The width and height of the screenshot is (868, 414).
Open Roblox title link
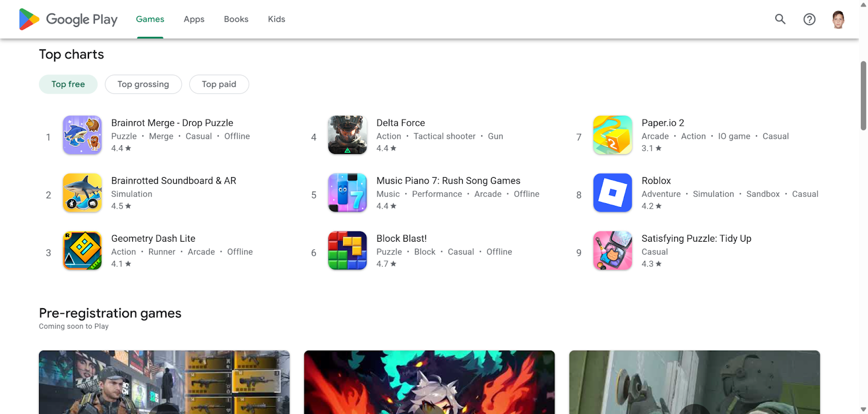click(656, 181)
